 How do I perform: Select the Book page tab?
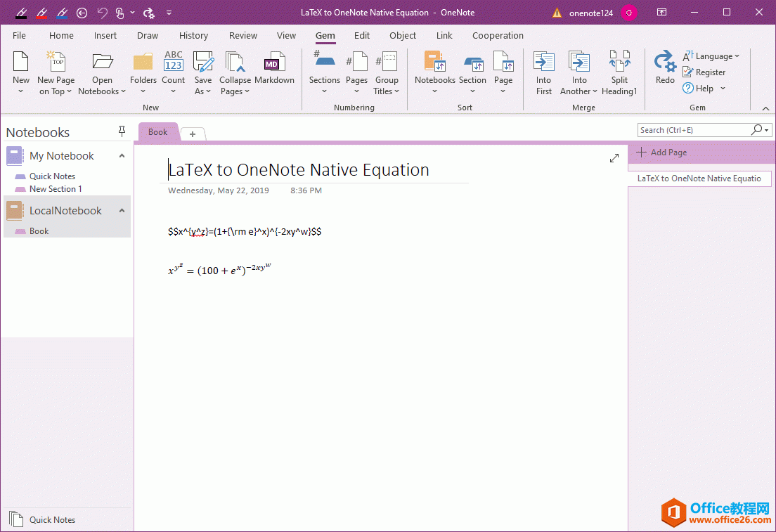pos(157,132)
